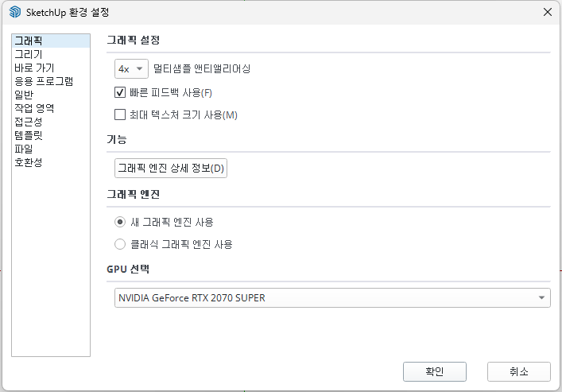Click GPU dropdown arrow at right edge
Viewport: 562px width, 392px height.
pyautogui.click(x=541, y=297)
